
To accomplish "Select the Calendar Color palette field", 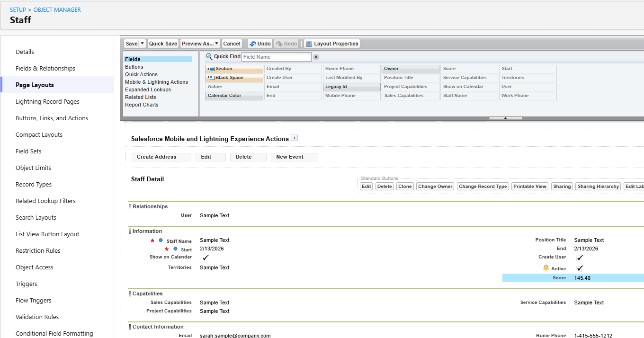I will click(x=234, y=96).
